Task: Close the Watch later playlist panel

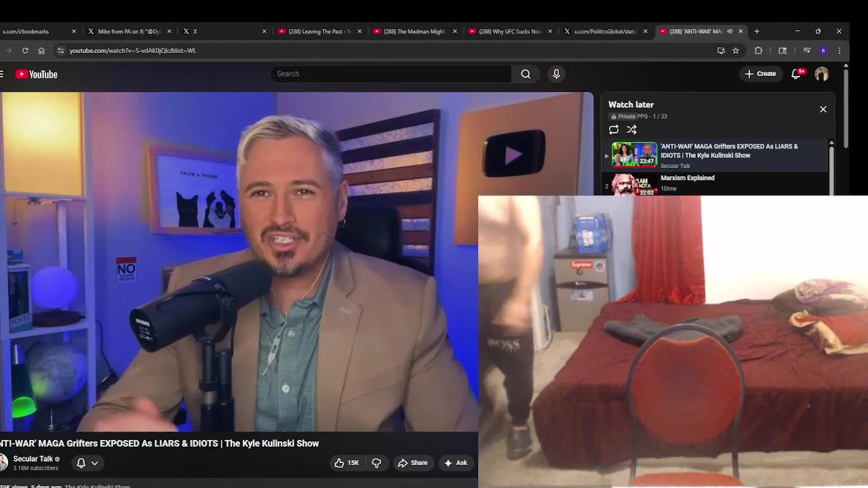Action: [823, 109]
